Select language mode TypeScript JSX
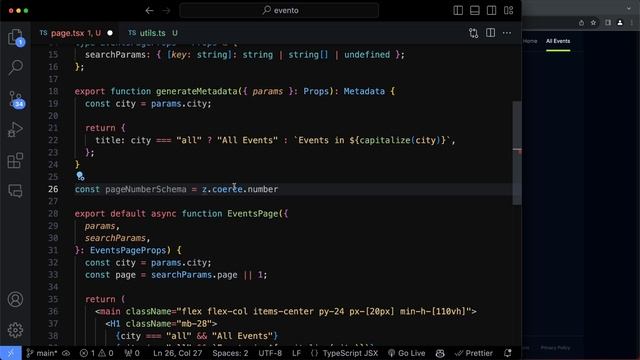 (x=350, y=353)
